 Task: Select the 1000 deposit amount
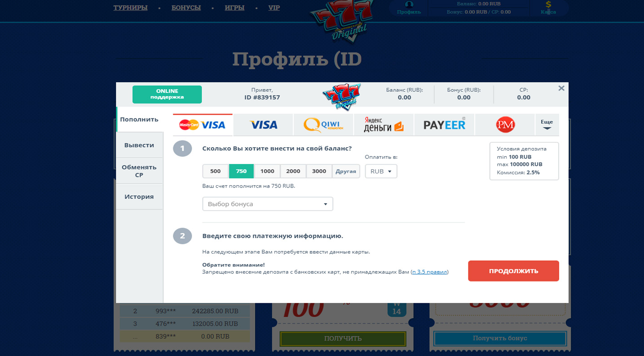pos(267,171)
